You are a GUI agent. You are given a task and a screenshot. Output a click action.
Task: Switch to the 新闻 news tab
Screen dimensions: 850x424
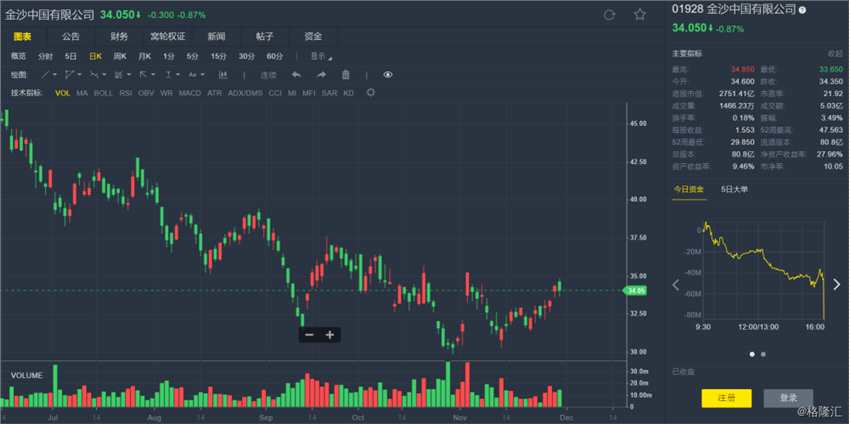pyautogui.click(x=216, y=37)
